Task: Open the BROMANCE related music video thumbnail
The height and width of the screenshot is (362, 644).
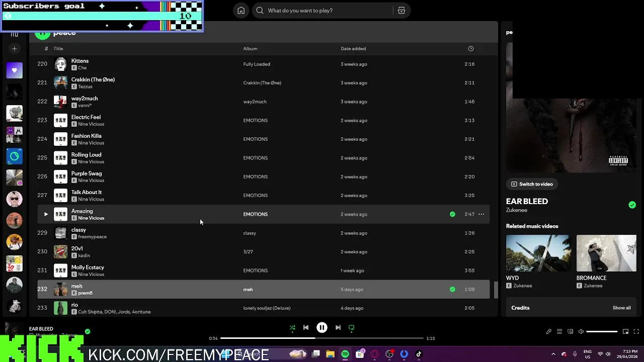Action: pos(606,253)
